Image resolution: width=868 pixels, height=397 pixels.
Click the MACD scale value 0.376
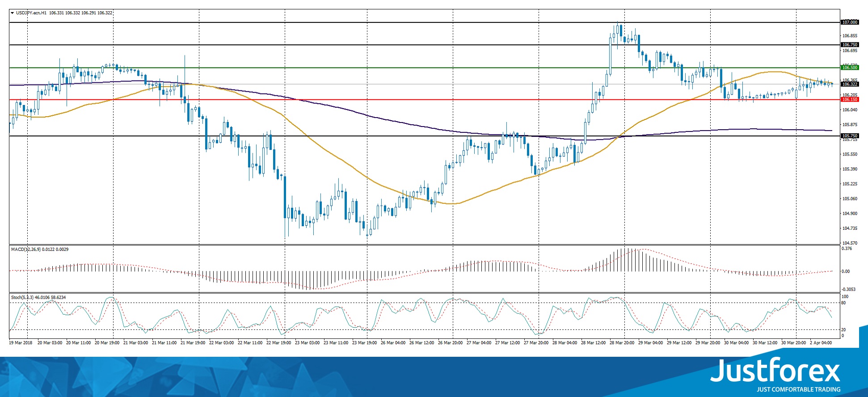tap(847, 249)
